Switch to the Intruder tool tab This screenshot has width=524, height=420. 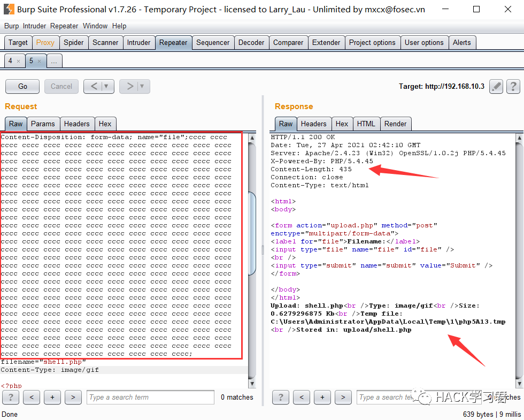[138, 43]
